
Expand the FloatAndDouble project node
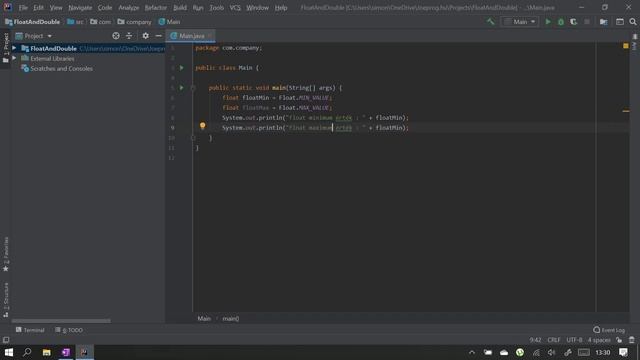14,48
